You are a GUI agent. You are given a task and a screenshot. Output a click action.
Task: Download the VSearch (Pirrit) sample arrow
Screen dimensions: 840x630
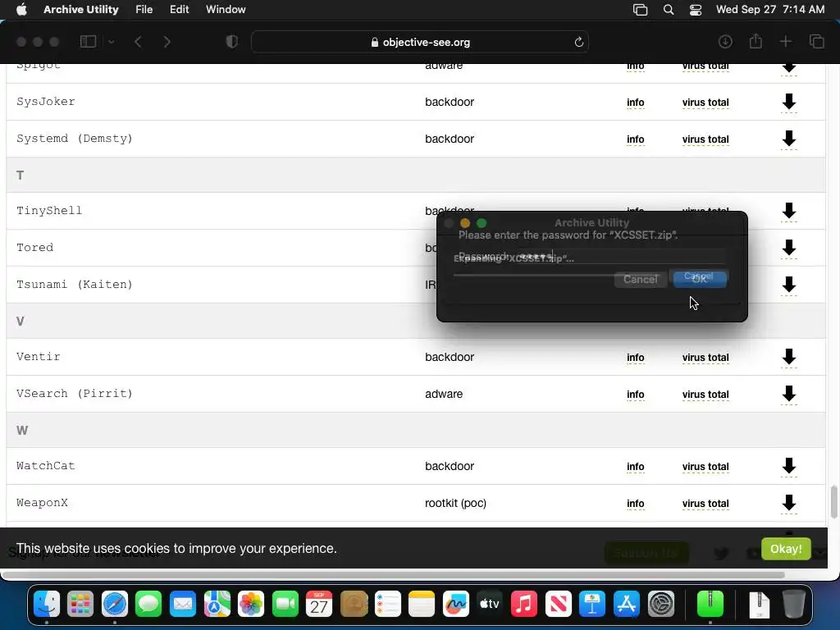coord(788,394)
